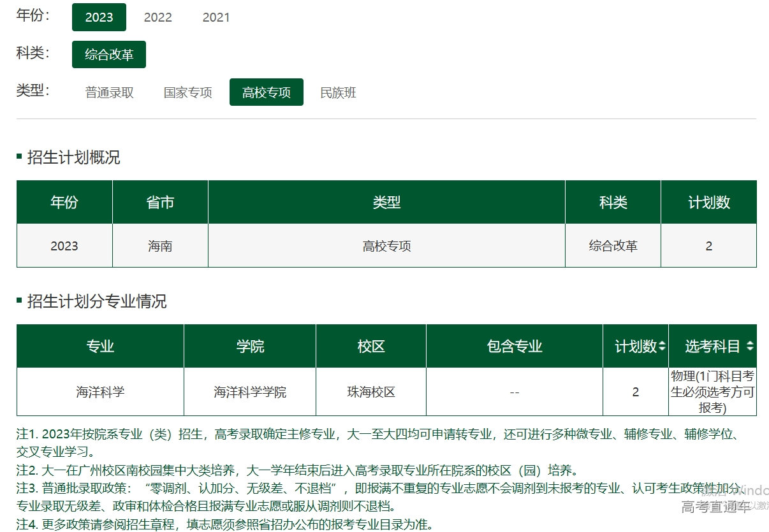The width and height of the screenshot is (769, 532).
Task: Choose 2021 in the year filter
Action: click(216, 17)
